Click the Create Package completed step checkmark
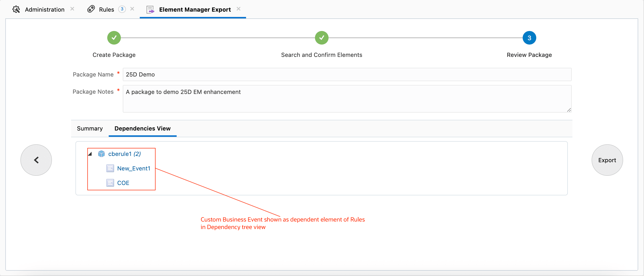644x276 pixels. [114, 38]
